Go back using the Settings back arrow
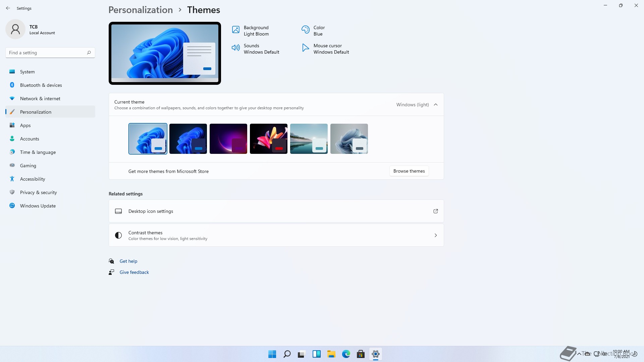The height and width of the screenshot is (362, 644). pyautogui.click(x=8, y=8)
